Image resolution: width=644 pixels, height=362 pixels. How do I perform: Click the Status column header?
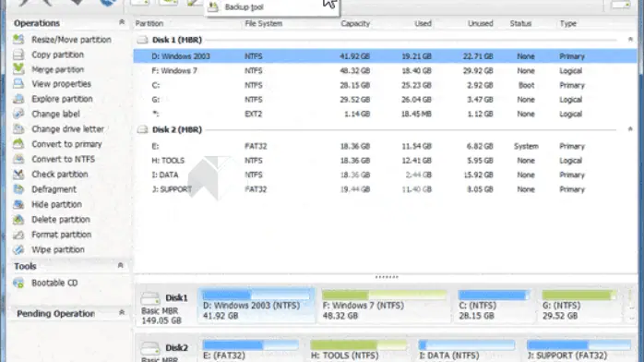[520, 23]
